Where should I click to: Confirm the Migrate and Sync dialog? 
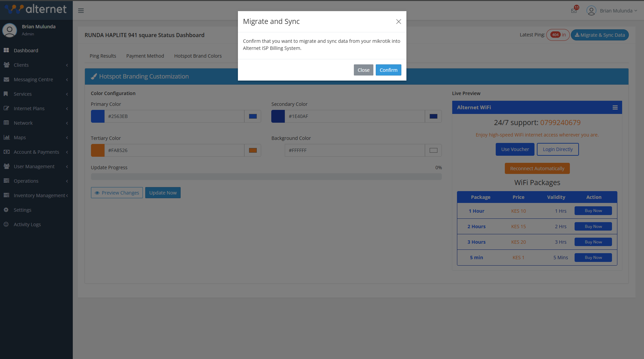[388, 70]
